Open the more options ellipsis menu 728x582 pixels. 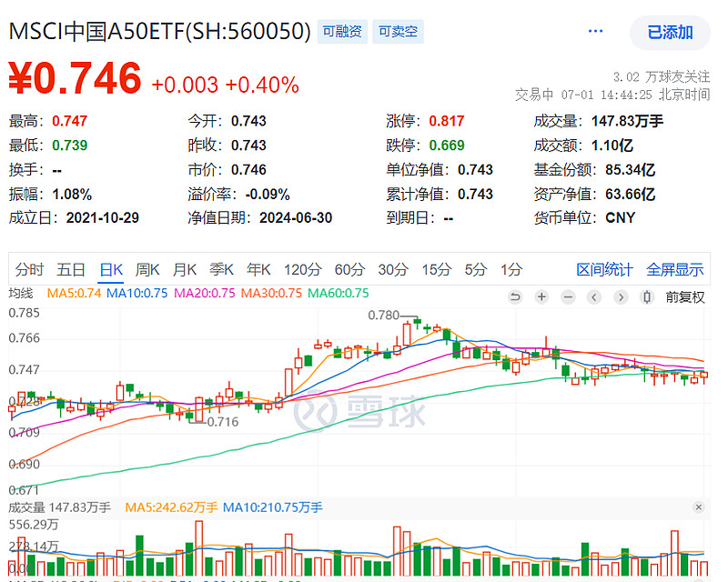[x=595, y=31]
